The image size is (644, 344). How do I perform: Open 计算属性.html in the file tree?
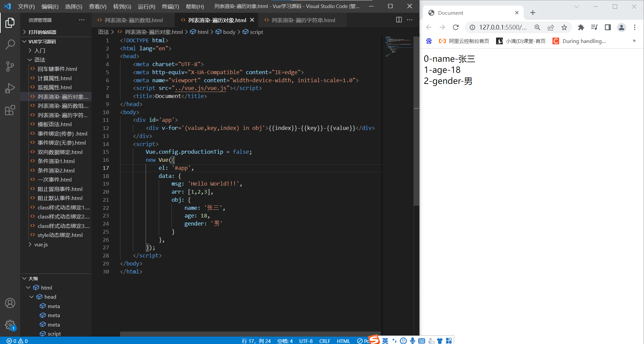(x=56, y=78)
